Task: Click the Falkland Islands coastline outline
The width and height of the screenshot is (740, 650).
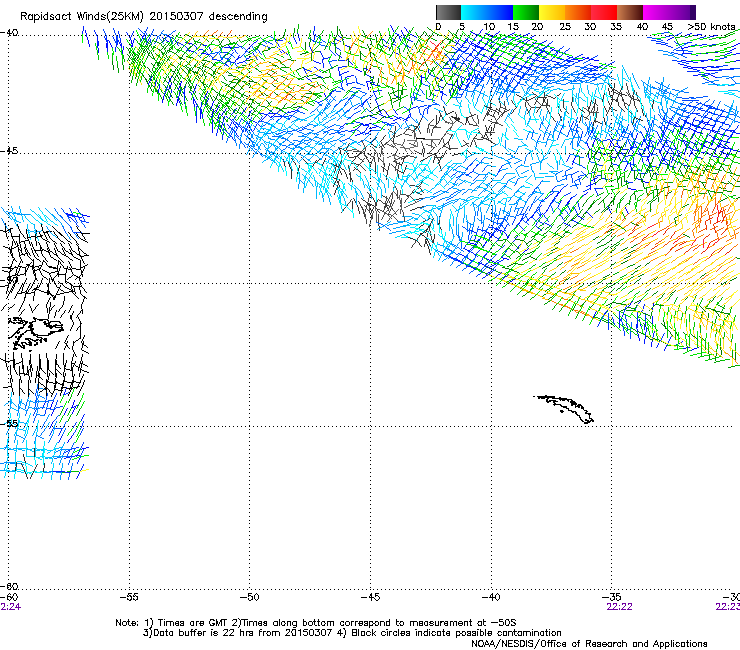Action: [x=35, y=333]
